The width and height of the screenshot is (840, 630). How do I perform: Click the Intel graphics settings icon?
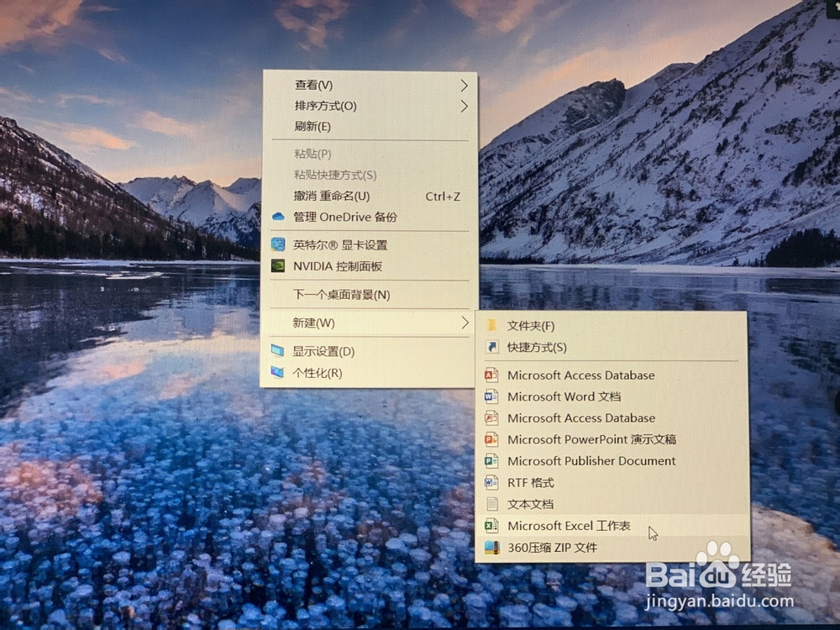click(x=277, y=244)
